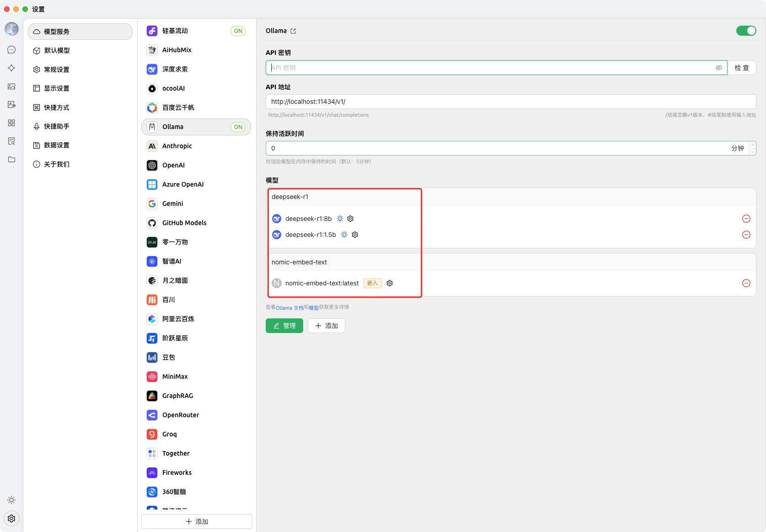
Task: Open the user avatar in the sidebar
Action: pos(11,29)
